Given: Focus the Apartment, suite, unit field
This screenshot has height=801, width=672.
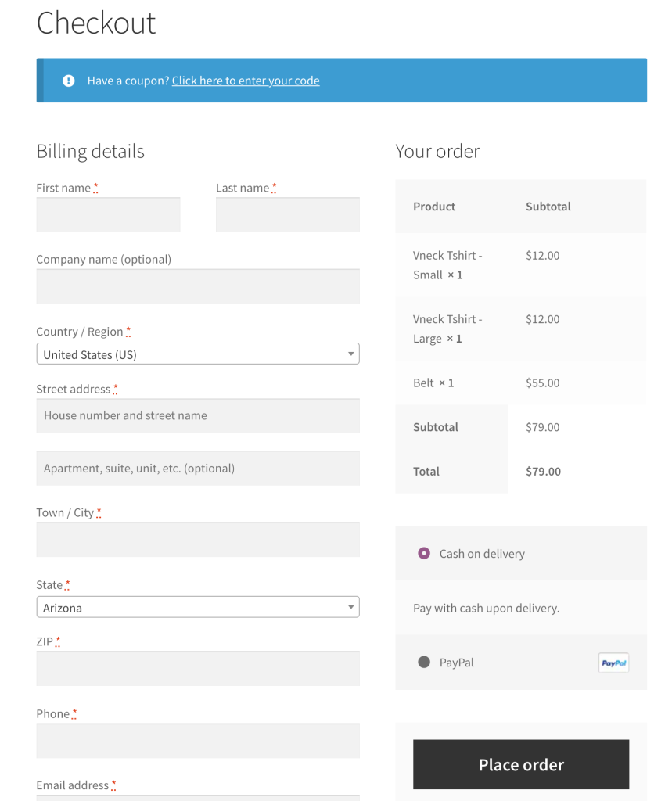Looking at the screenshot, I should (198, 469).
